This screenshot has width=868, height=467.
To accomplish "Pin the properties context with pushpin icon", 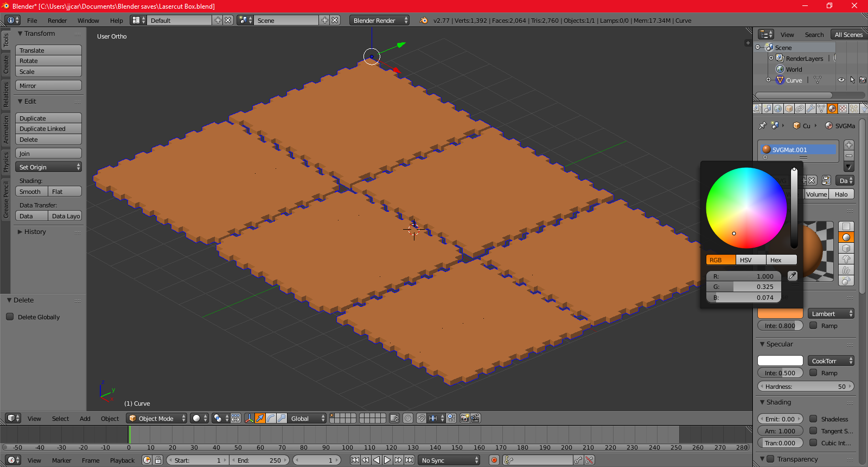I will pyautogui.click(x=763, y=125).
